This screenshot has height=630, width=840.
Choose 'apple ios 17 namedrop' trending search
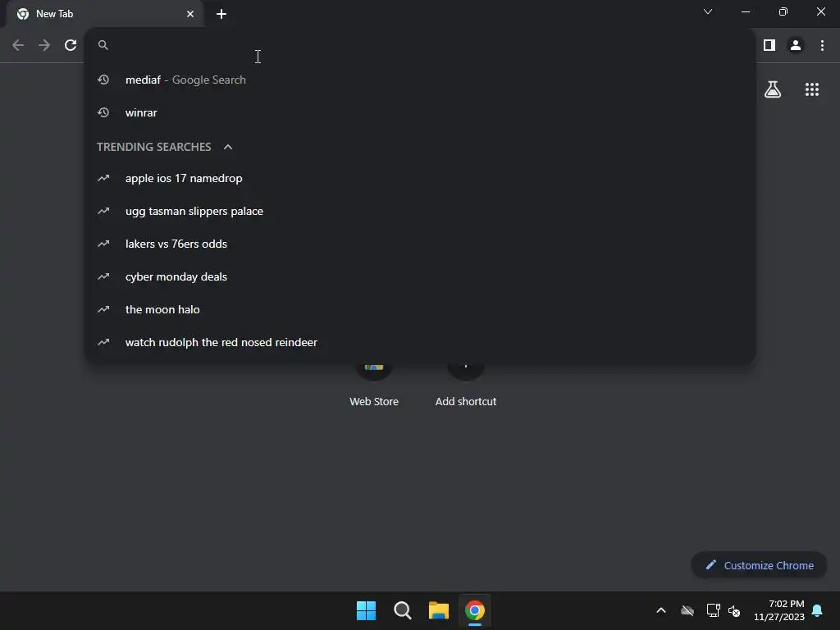420,178
